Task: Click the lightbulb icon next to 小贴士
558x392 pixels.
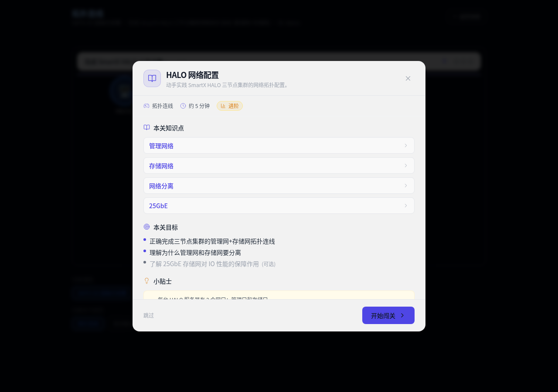Action: [147, 281]
